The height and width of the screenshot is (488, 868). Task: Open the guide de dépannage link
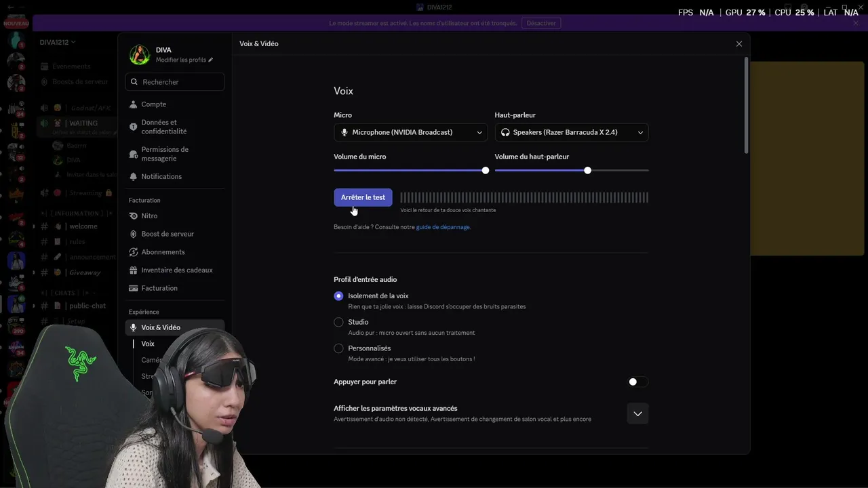point(443,227)
